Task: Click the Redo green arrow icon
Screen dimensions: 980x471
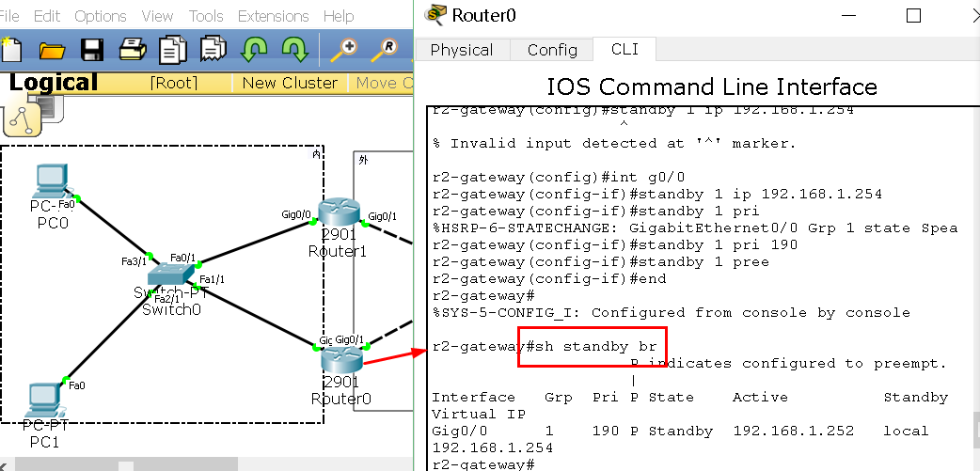Action: pos(294,49)
